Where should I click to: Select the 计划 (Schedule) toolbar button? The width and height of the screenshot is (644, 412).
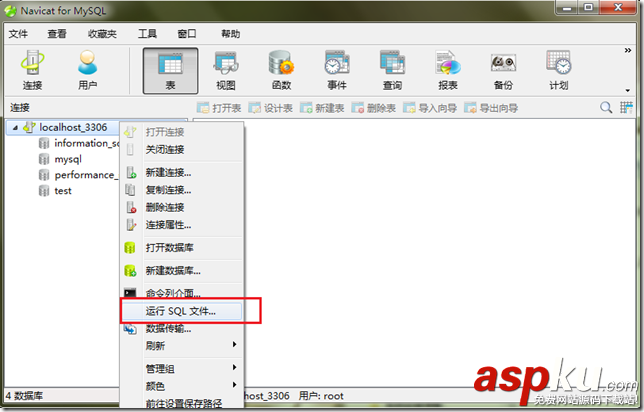click(x=559, y=71)
